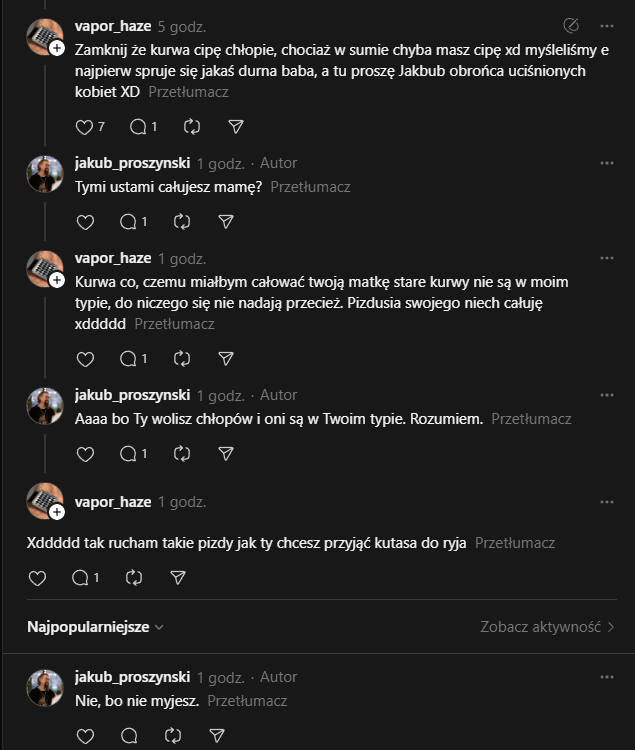Like the last 'Nie, bo nie myjesz.' reply

click(x=85, y=736)
